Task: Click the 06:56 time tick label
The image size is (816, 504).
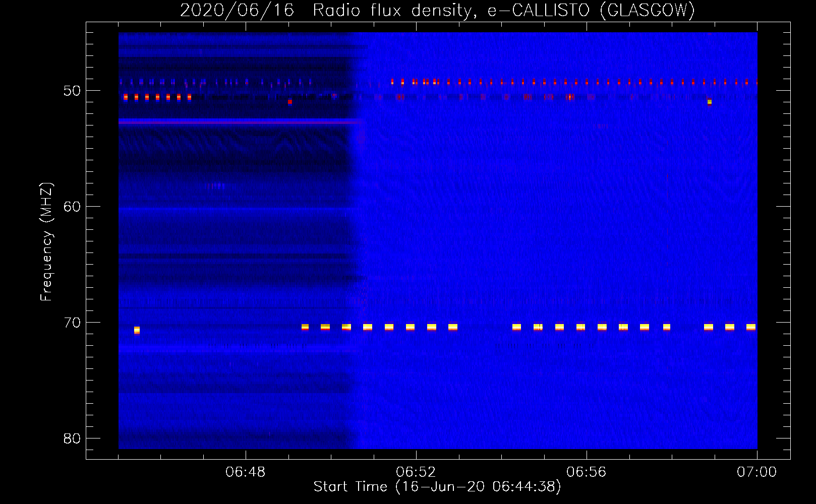Action: (x=587, y=472)
